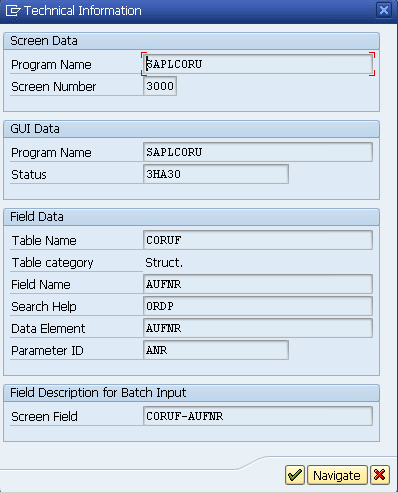Click the 'Screen Number' label
Viewport: 398px width, 493px height.
54,87
